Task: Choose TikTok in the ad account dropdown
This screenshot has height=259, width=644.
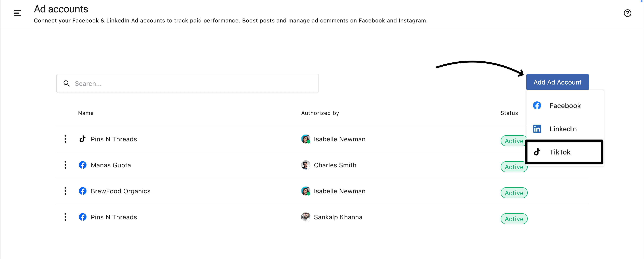Action: (x=560, y=152)
